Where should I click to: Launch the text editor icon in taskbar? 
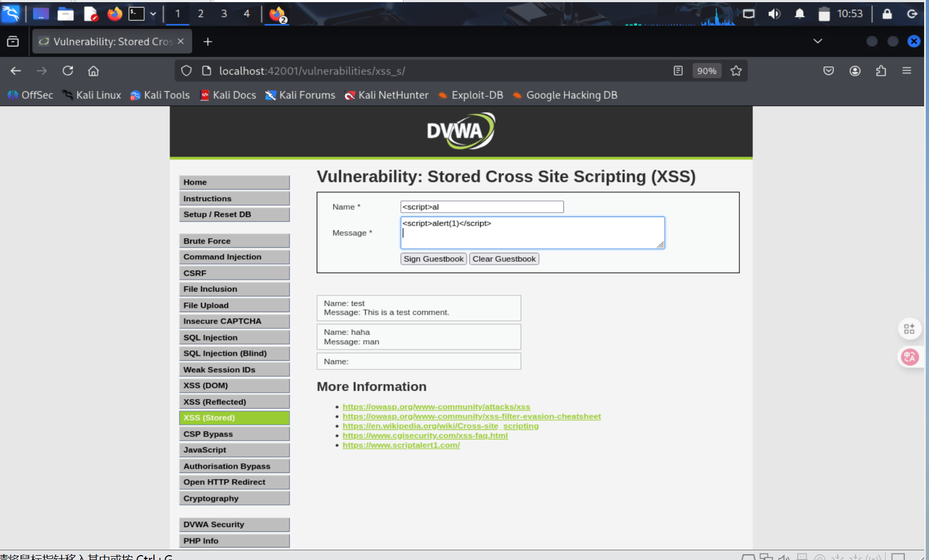coord(90,14)
